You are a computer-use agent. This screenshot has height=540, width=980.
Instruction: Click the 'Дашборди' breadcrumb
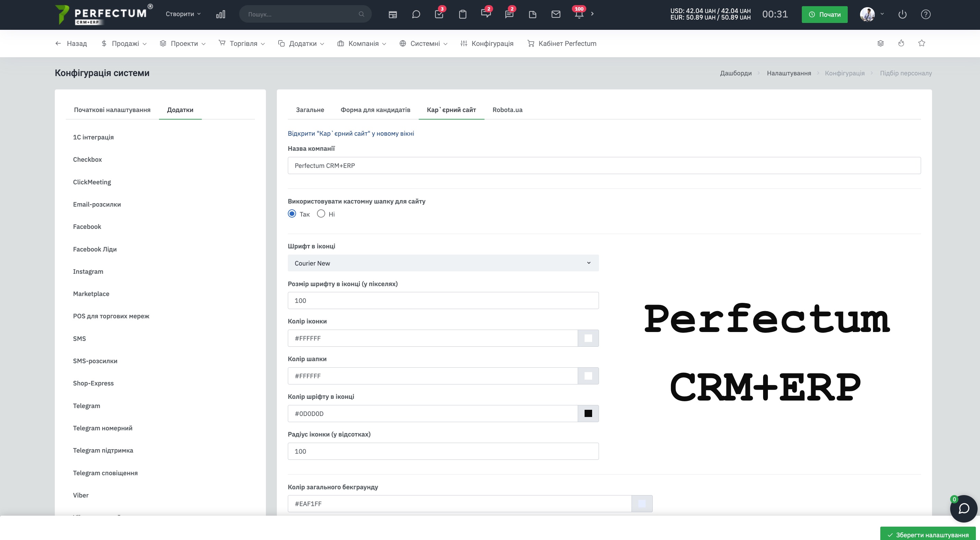click(x=736, y=73)
